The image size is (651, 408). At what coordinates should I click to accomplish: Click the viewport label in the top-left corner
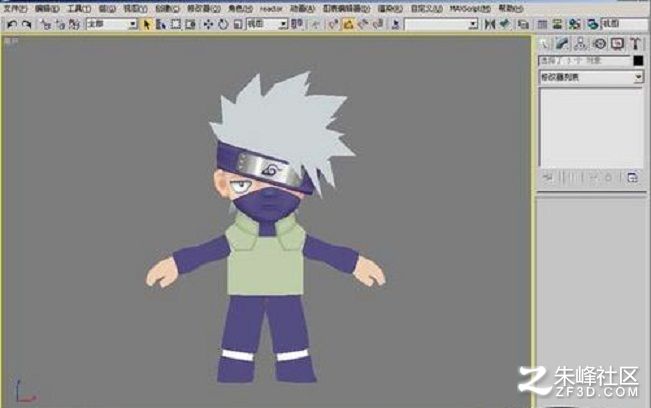pos(11,42)
